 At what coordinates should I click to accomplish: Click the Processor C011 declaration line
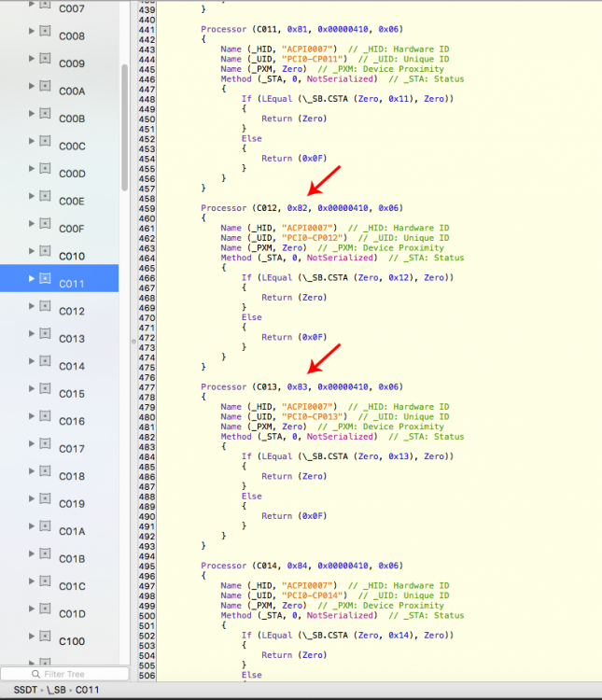tap(301, 30)
